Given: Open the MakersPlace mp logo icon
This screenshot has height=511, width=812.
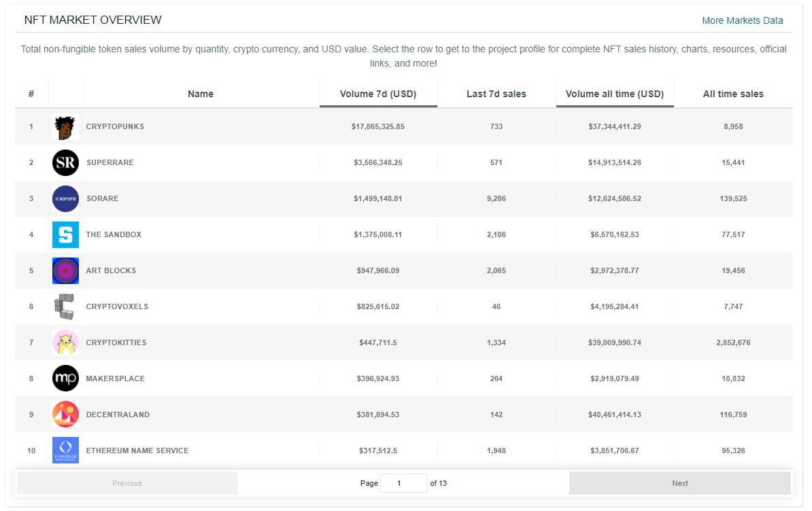Looking at the screenshot, I should pos(65,378).
